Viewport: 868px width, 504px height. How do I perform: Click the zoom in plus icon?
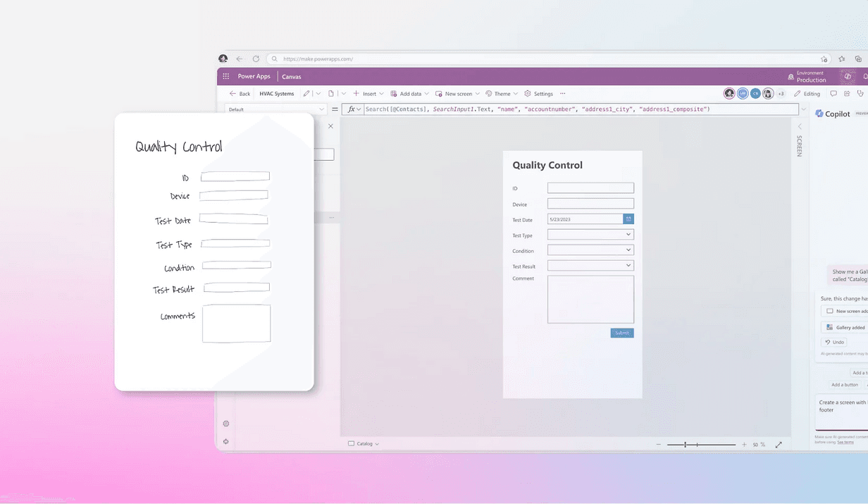click(x=744, y=445)
